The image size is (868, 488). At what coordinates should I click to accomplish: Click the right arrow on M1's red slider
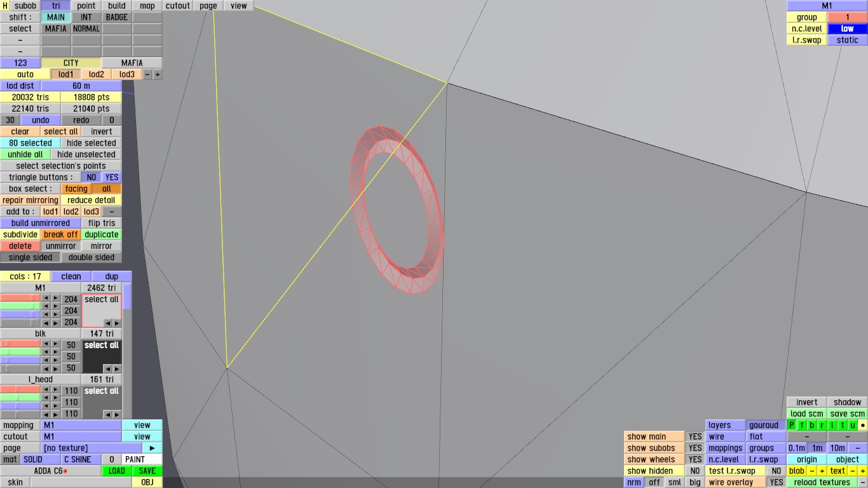point(56,299)
